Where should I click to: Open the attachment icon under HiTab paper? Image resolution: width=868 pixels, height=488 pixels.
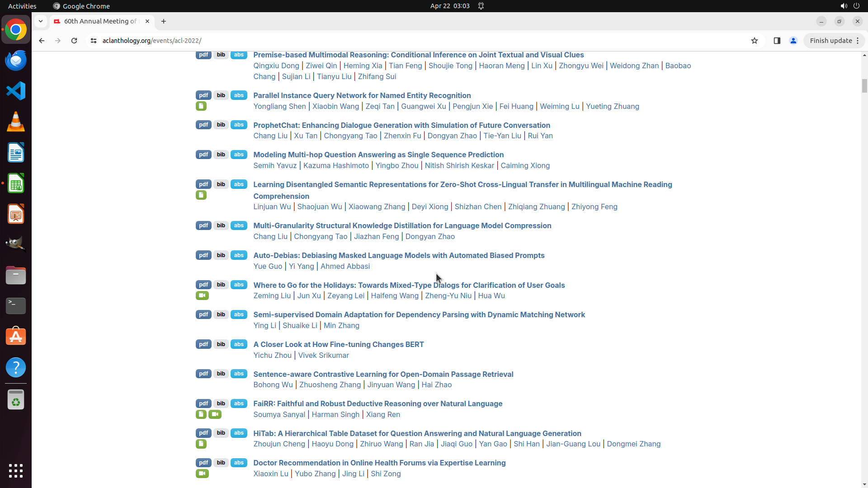(x=201, y=444)
